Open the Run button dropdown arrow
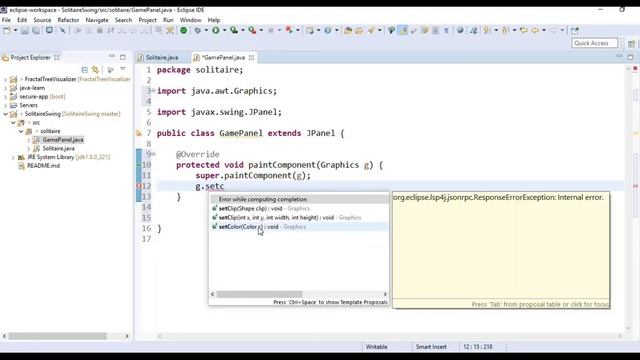640x360 pixels. pyautogui.click(x=224, y=30)
